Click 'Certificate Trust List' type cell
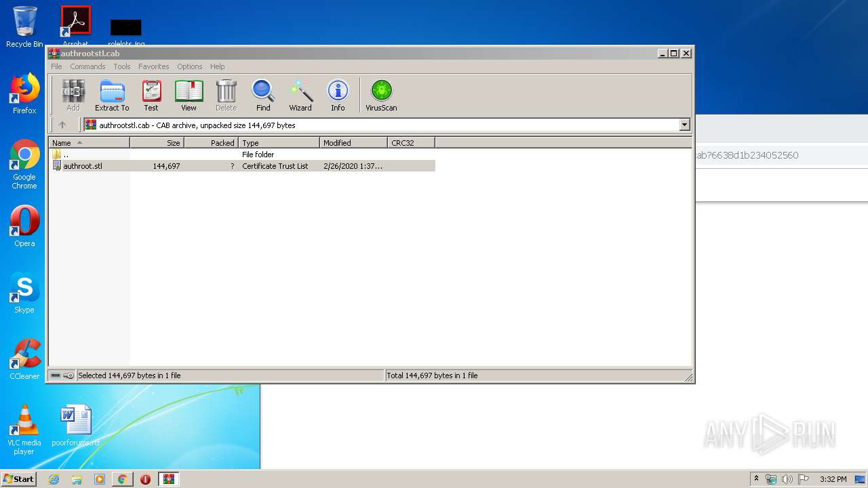Image resolution: width=868 pixels, height=488 pixels. pos(275,166)
